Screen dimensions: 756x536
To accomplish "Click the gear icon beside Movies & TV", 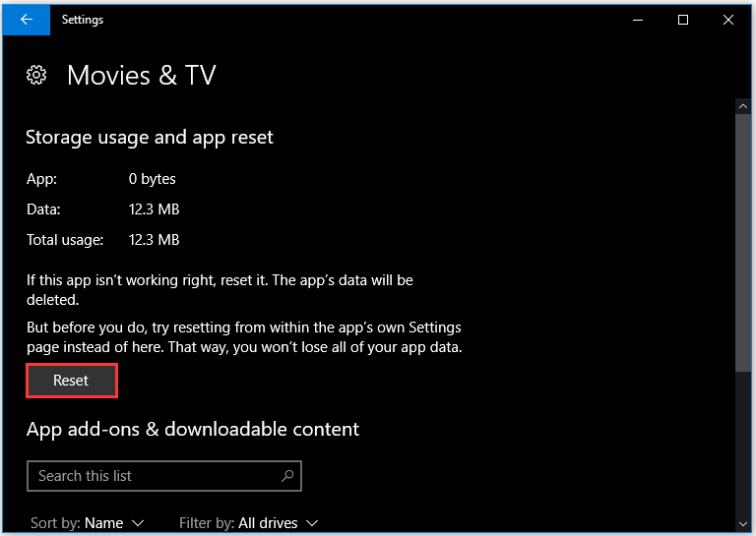I will pos(36,75).
